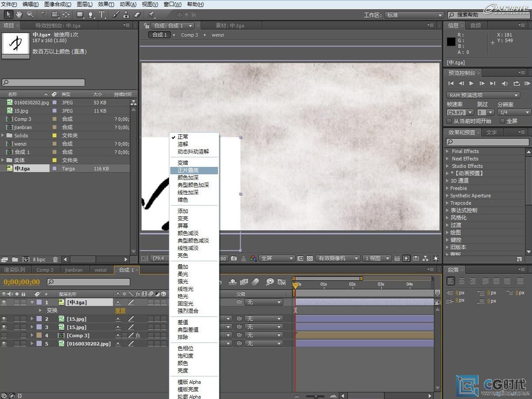Switch to the 渲染队列 tab
This screenshot has width=532, height=399.
[15, 270]
